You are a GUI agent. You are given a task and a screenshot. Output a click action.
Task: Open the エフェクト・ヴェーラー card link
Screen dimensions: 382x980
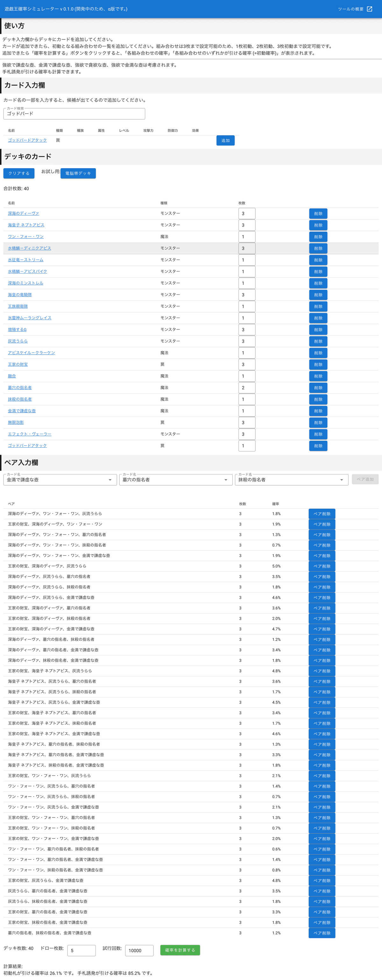(30, 434)
